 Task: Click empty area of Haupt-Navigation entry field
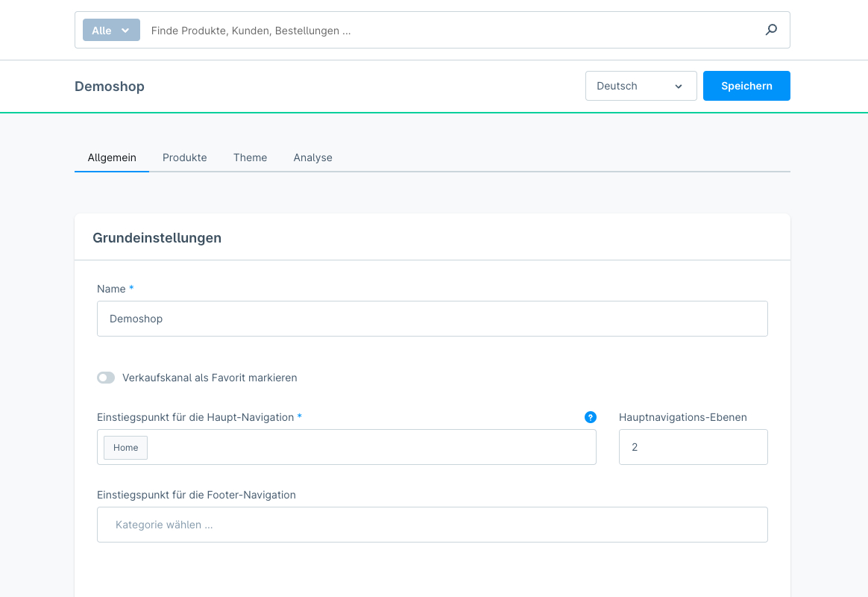373,447
